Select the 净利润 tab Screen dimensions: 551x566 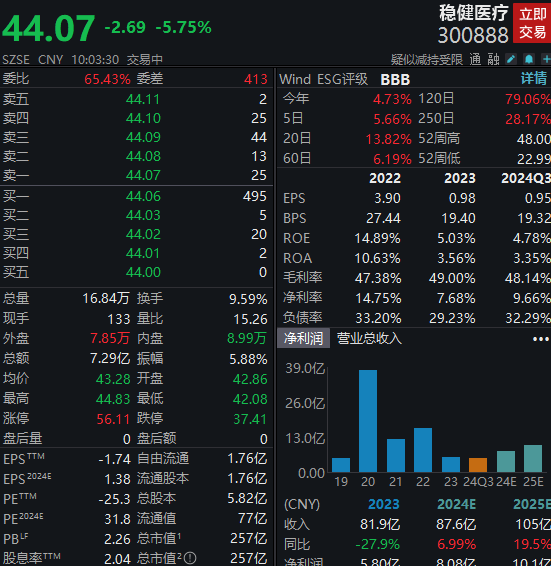[303, 338]
